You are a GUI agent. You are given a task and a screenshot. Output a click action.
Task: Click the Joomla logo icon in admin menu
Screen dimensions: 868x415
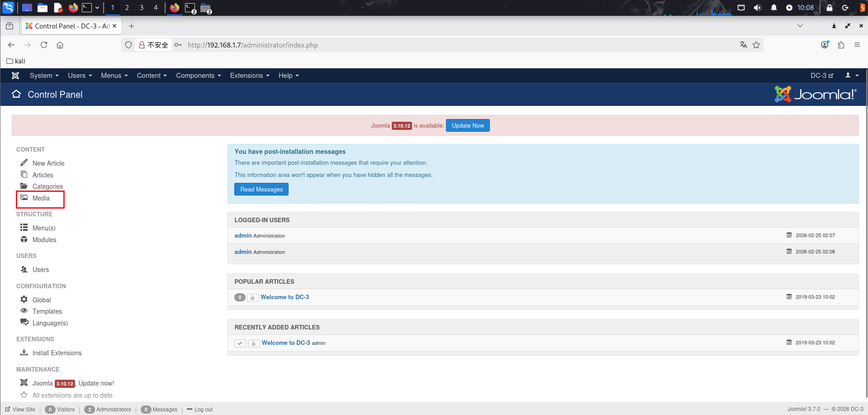pyautogui.click(x=15, y=76)
